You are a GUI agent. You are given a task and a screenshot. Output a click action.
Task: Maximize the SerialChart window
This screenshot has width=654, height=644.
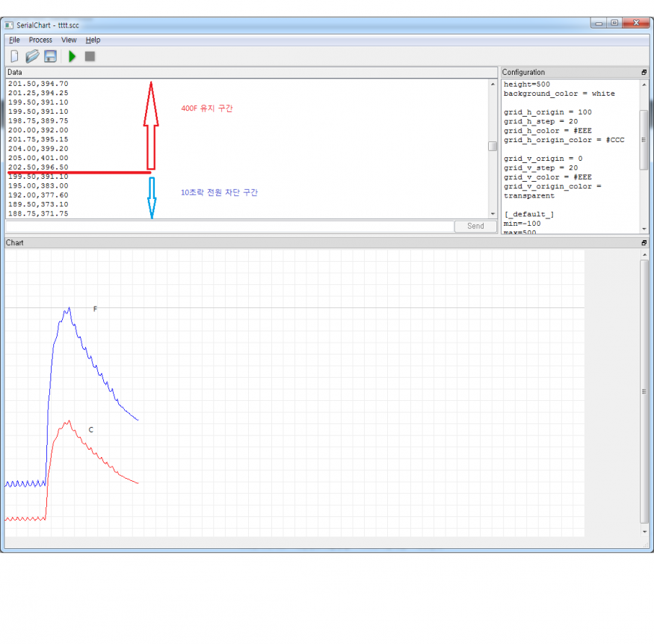614,23
